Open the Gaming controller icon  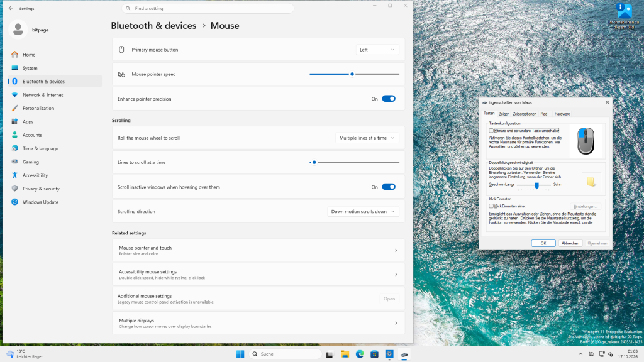point(15,162)
